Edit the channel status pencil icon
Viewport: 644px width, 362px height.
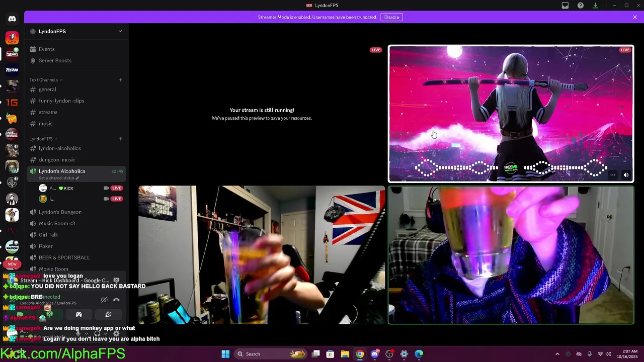77,178
